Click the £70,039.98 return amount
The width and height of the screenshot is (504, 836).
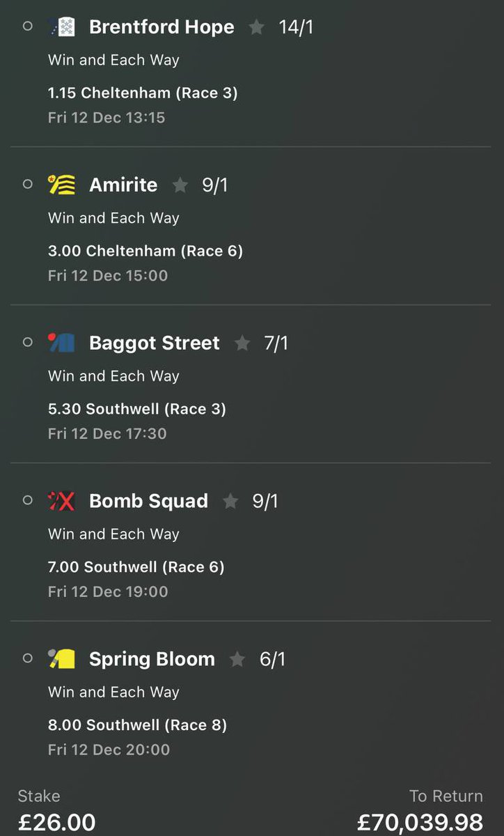pos(420,822)
